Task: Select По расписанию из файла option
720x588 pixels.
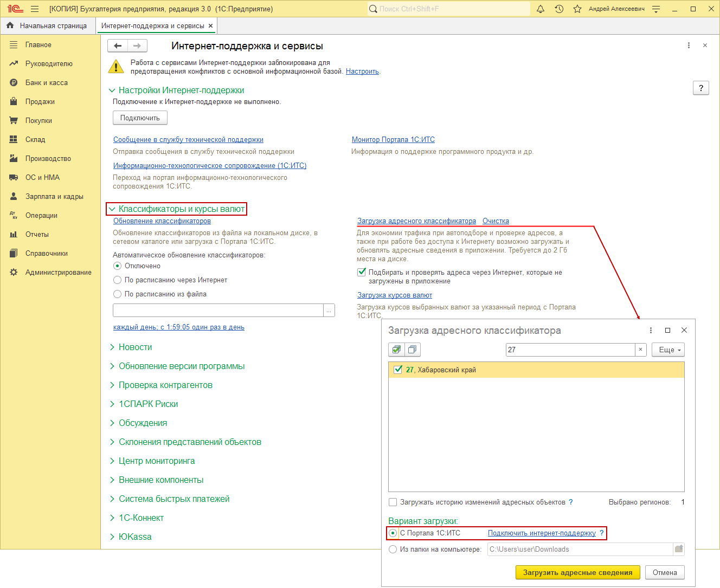Action: point(118,294)
